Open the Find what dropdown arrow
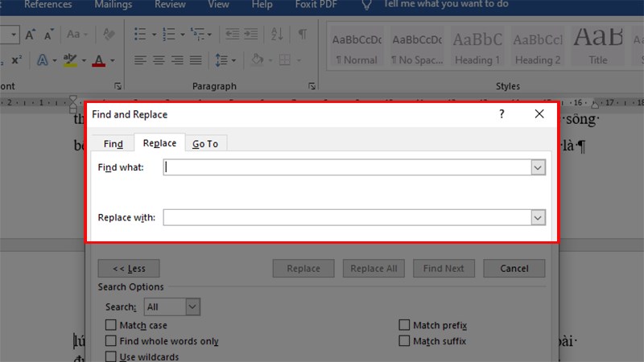Image resolution: width=644 pixels, height=362 pixels. 539,167
